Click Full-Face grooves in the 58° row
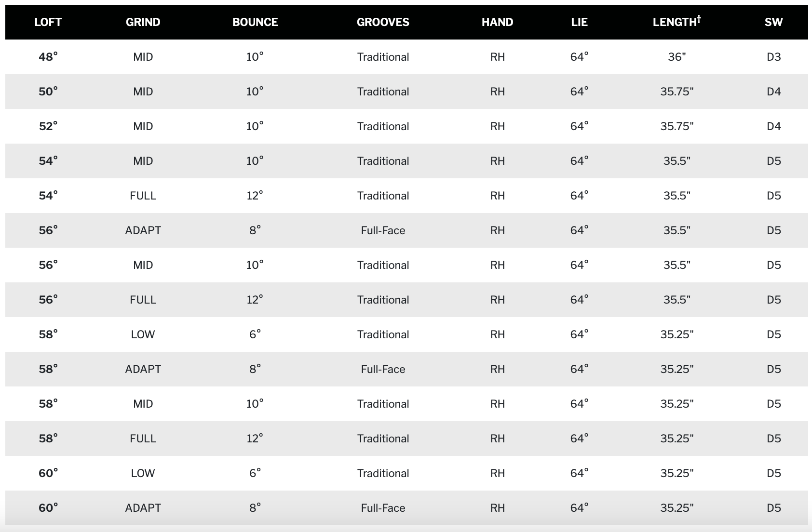812x532 pixels. (x=383, y=369)
